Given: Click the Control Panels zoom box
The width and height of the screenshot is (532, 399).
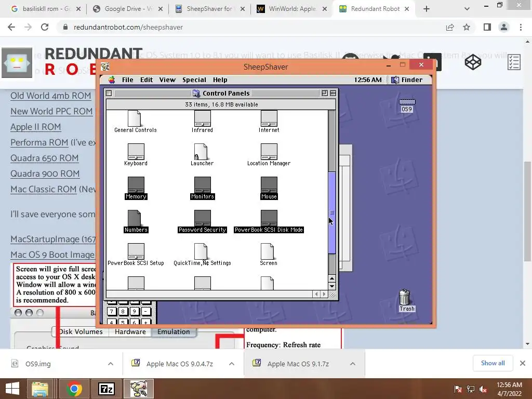Looking at the screenshot, I should [325, 93].
